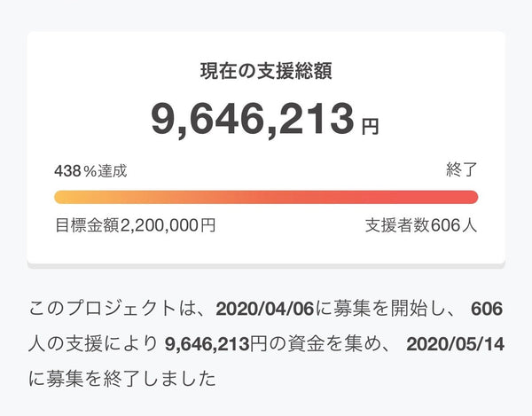
Task: Click the 438%達成 achievement label
Action: (90, 171)
